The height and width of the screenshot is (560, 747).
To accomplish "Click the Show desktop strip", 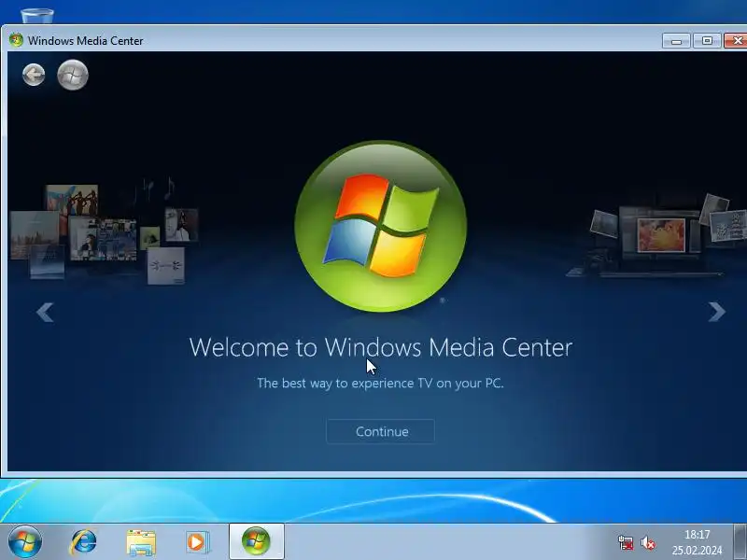I will [740, 542].
